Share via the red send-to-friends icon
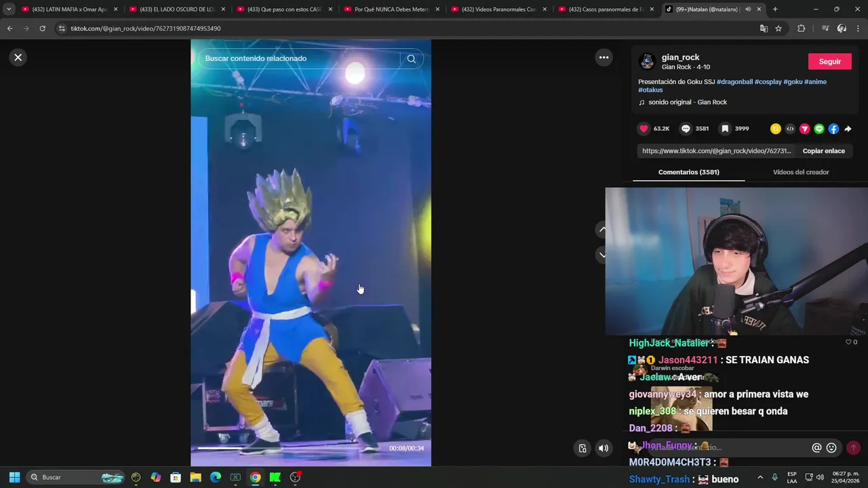Image resolution: width=868 pixels, height=488 pixels. click(804, 129)
